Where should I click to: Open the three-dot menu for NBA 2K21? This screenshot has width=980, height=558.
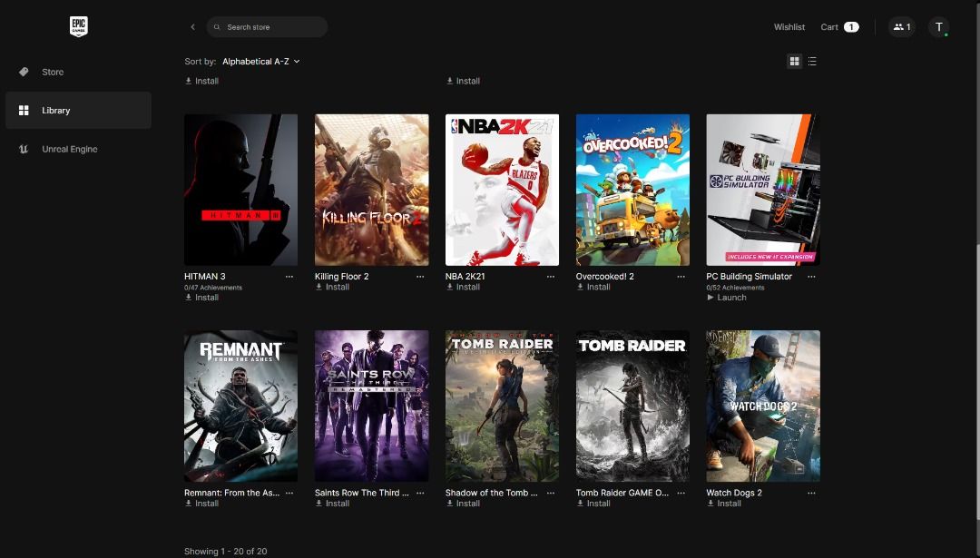click(550, 277)
